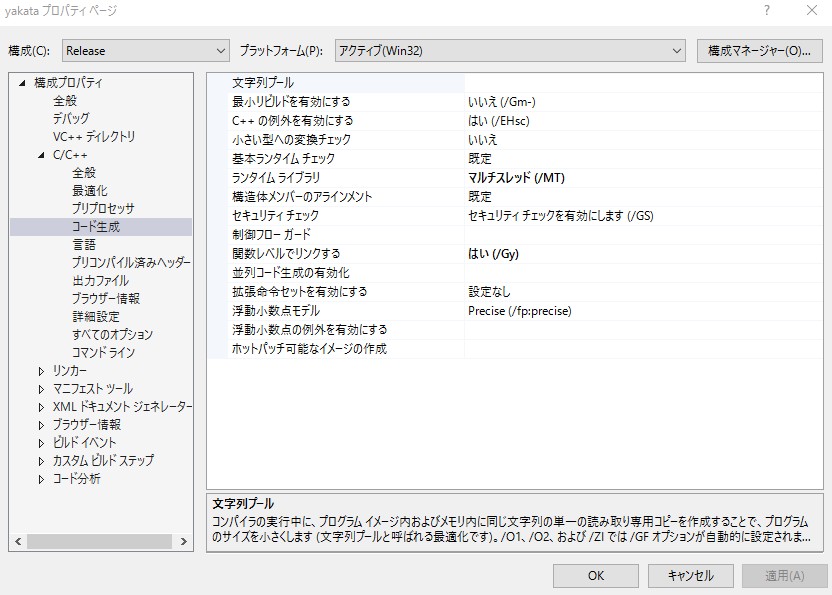Select ブラウザー情報 under C/C++
832x595 pixels.
106,298
